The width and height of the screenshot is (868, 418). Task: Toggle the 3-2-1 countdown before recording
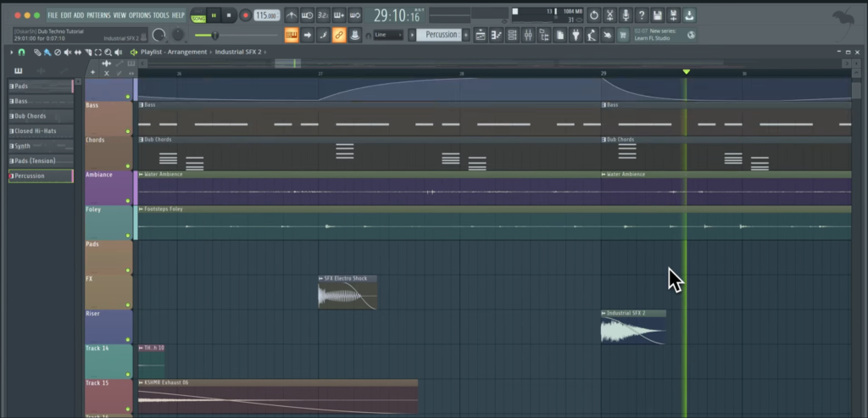[x=323, y=15]
